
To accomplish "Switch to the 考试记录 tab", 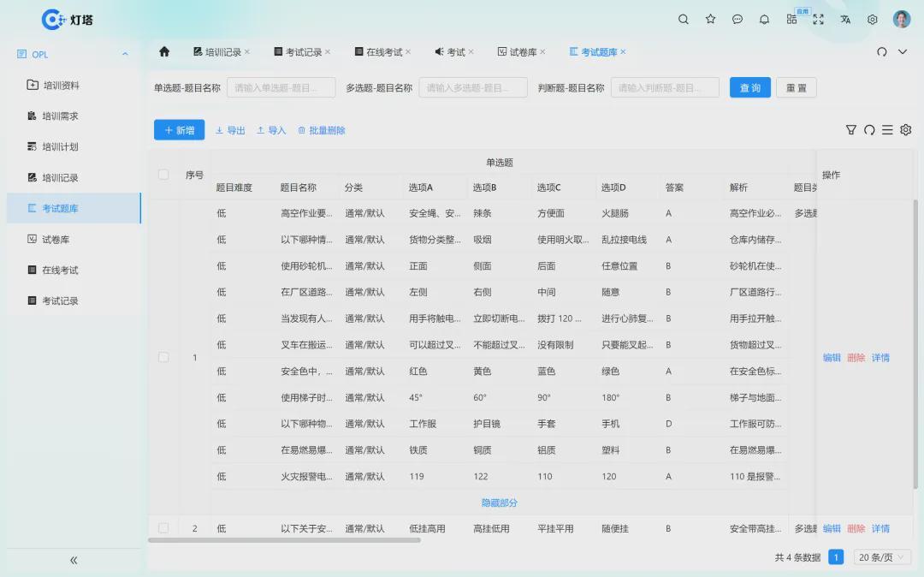I will (x=299, y=52).
